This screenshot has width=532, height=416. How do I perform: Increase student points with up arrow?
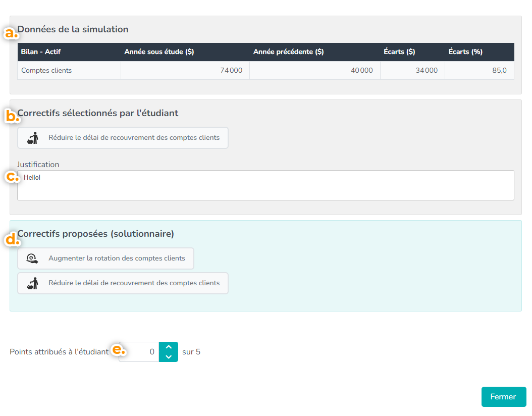click(169, 347)
